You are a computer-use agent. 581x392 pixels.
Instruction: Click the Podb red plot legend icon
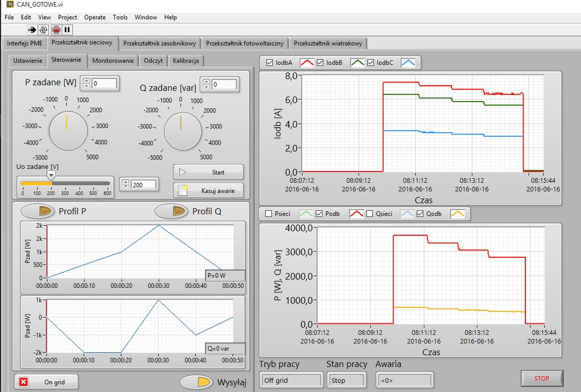[357, 214]
